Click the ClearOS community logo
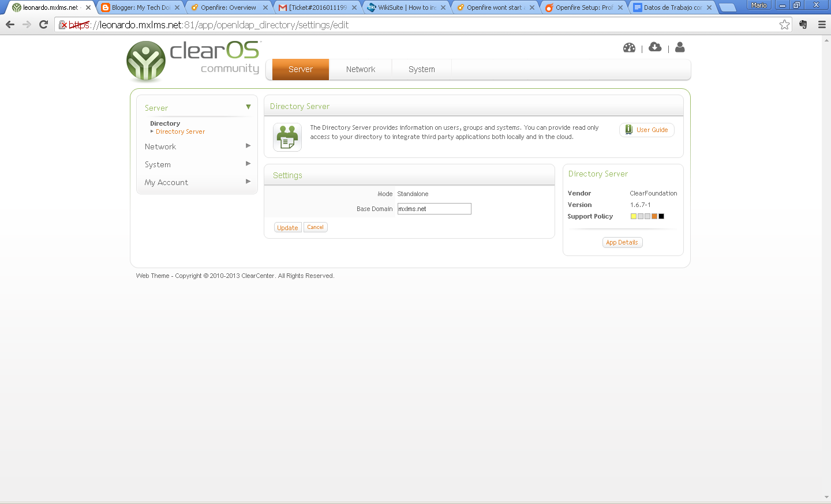This screenshot has height=504, width=831. click(x=194, y=61)
